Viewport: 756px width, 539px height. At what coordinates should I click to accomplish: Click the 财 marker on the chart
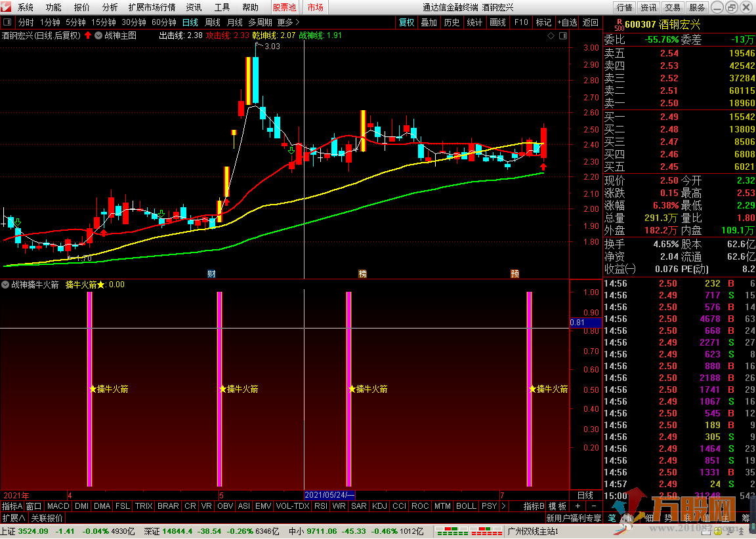[x=211, y=273]
